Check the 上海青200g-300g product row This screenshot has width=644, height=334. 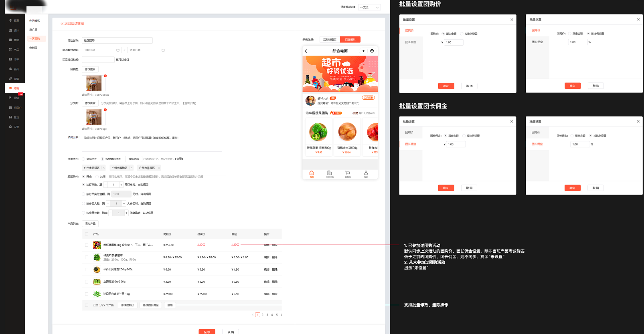point(87,282)
